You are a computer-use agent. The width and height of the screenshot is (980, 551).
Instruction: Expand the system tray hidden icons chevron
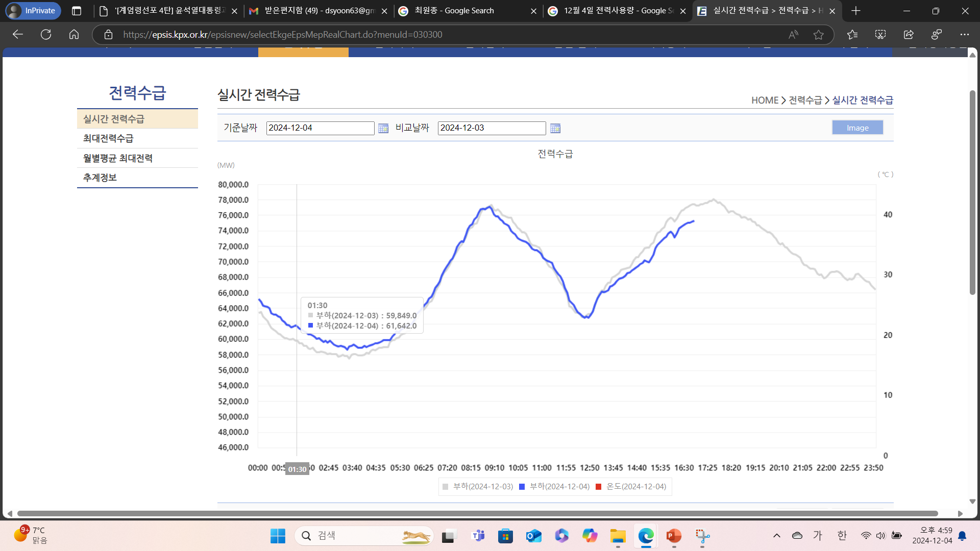click(x=777, y=536)
